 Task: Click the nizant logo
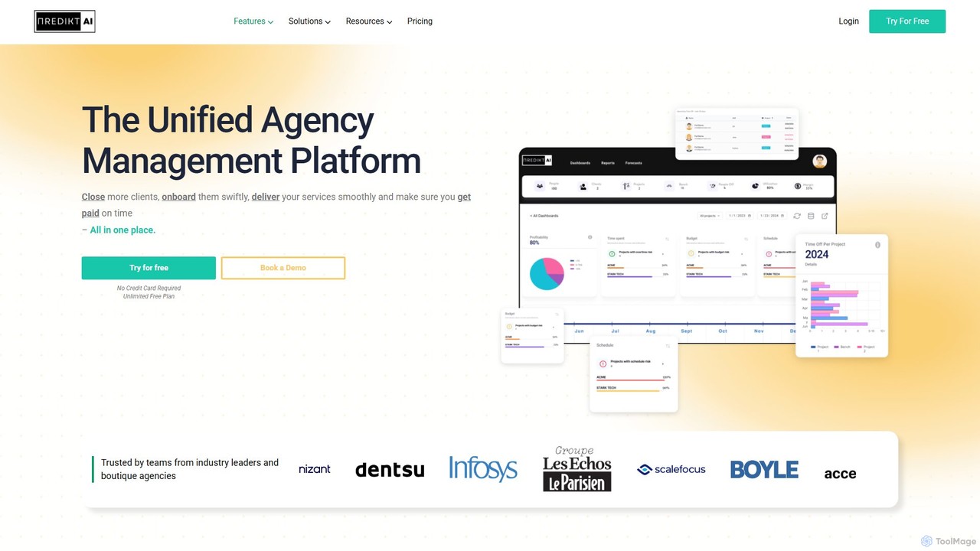(315, 469)
